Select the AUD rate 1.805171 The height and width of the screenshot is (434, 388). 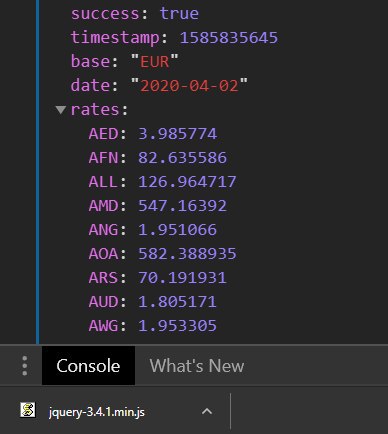click(x=178, y=302)
